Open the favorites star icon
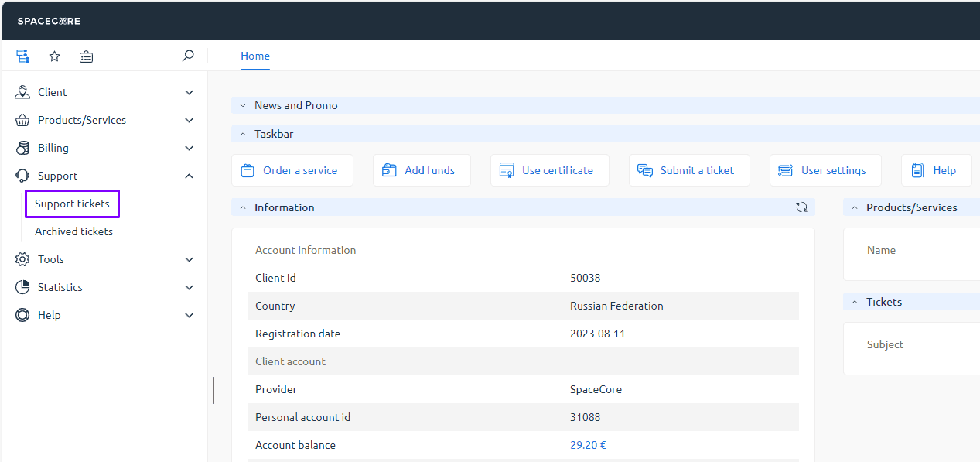The height and width of the screenshot is (462, 980). [54, 56]
